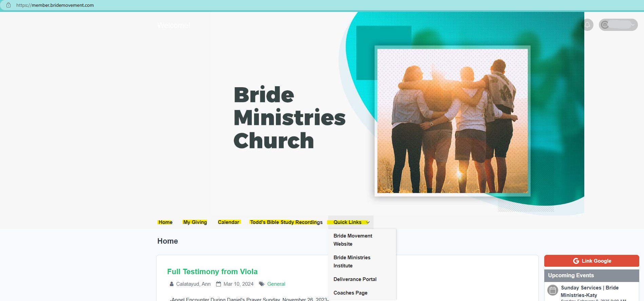Screen dimensions: 644x301
Task: Click the Bride Ministries Church heading
Action: [x=289, y=118]
